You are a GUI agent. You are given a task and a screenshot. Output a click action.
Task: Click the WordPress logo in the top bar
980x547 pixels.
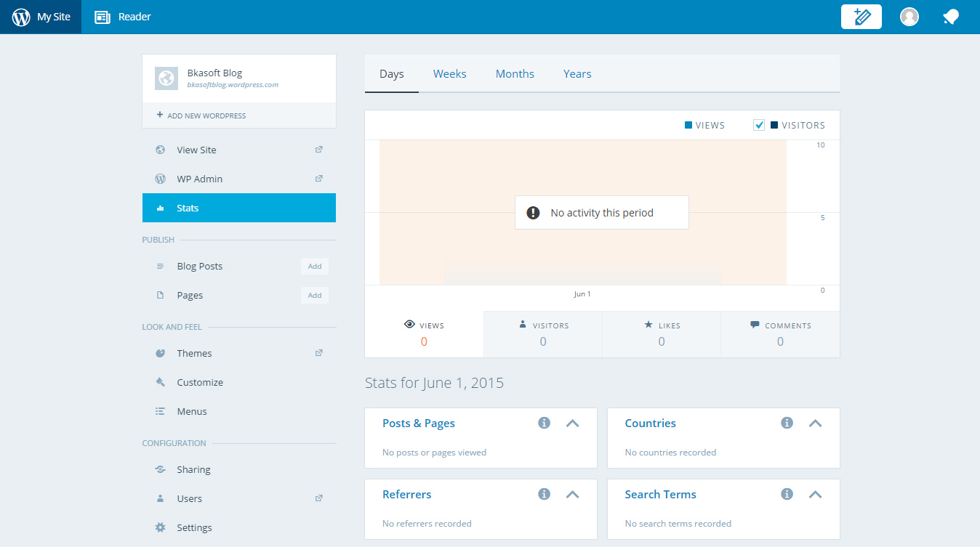tap(21, 17)
